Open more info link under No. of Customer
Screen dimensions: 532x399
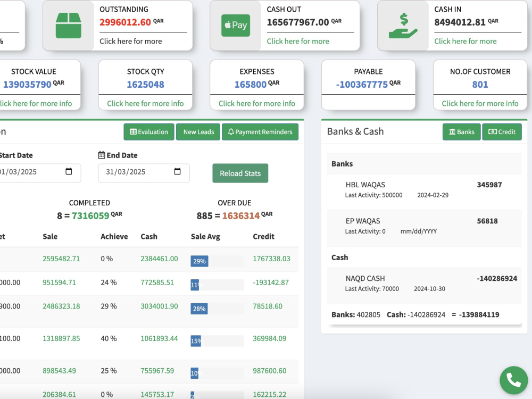pyautogui.click(x=480, y=104)
